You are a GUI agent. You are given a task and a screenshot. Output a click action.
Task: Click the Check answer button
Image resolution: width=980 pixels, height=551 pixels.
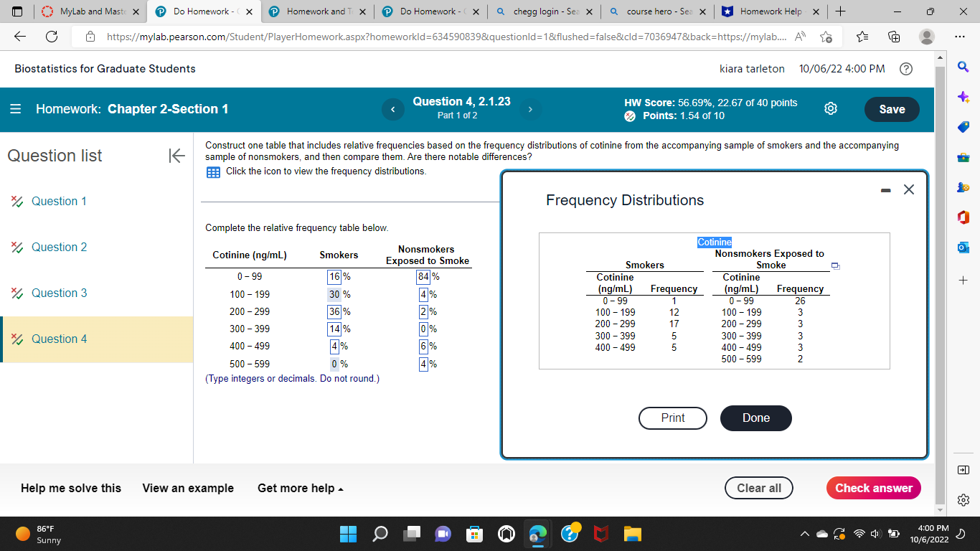(874, 488)
